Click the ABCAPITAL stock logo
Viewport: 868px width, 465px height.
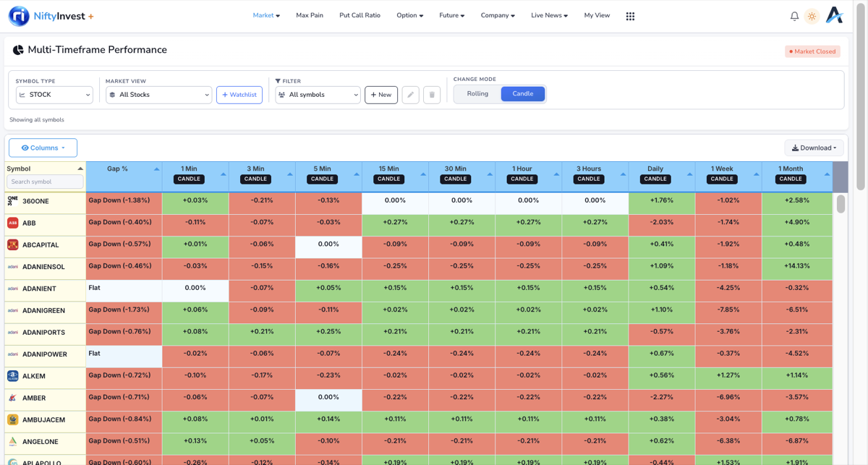tap(12, 244)
